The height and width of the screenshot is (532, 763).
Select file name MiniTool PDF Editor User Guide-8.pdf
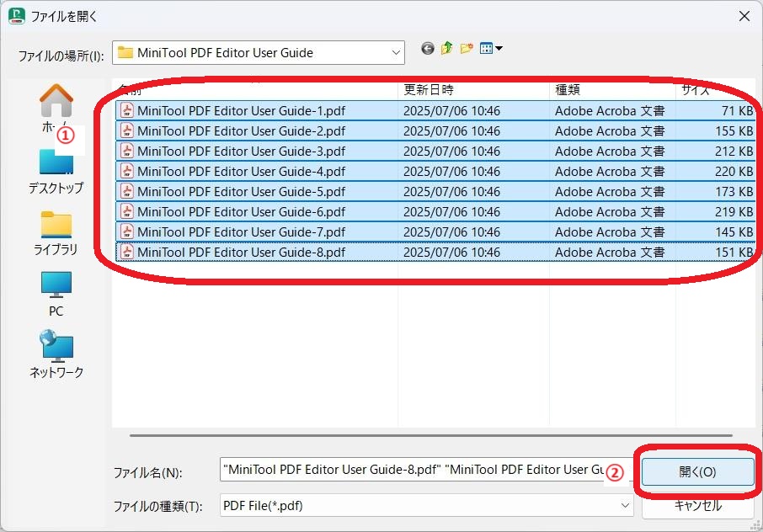[242, 253]
